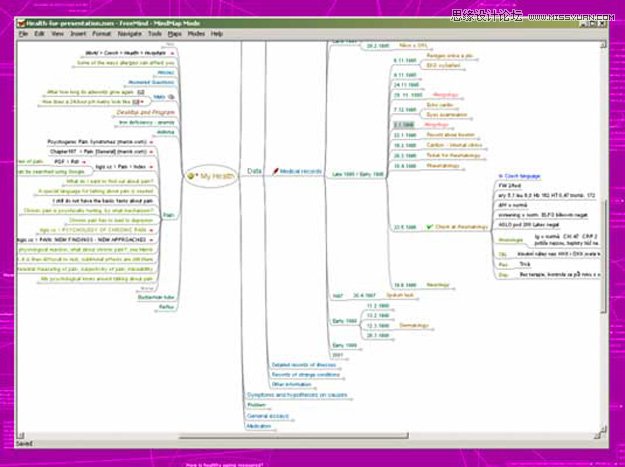Click the scroll-up arrow of the vertical scrollbar

(603, 45)
